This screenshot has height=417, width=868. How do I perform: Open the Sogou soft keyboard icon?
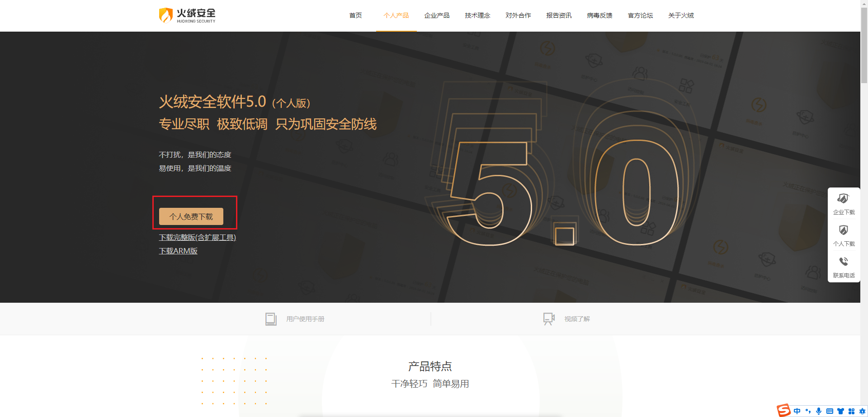(830, 411)
